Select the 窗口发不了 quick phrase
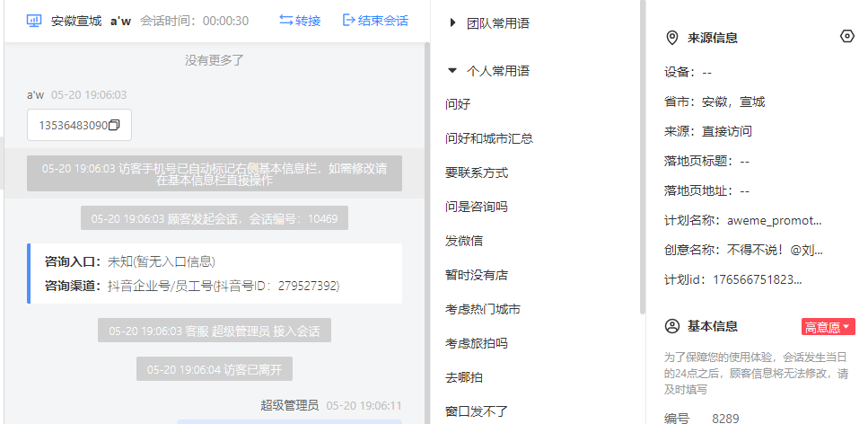 [x=477, y=411]
